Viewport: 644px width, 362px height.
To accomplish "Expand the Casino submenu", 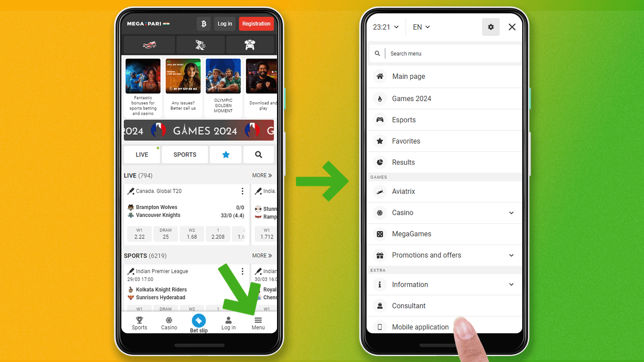I will (511, 213).
